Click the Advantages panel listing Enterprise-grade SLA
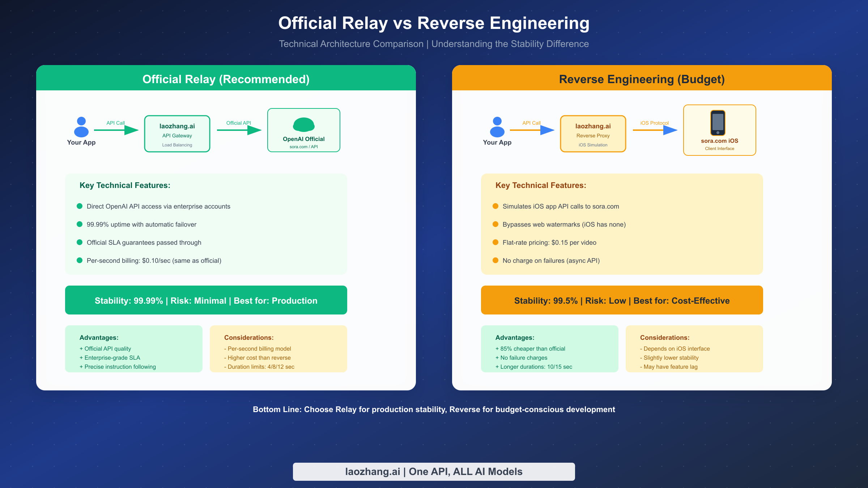The width and height of the screenshot is (868, 488). coord(134,349)
